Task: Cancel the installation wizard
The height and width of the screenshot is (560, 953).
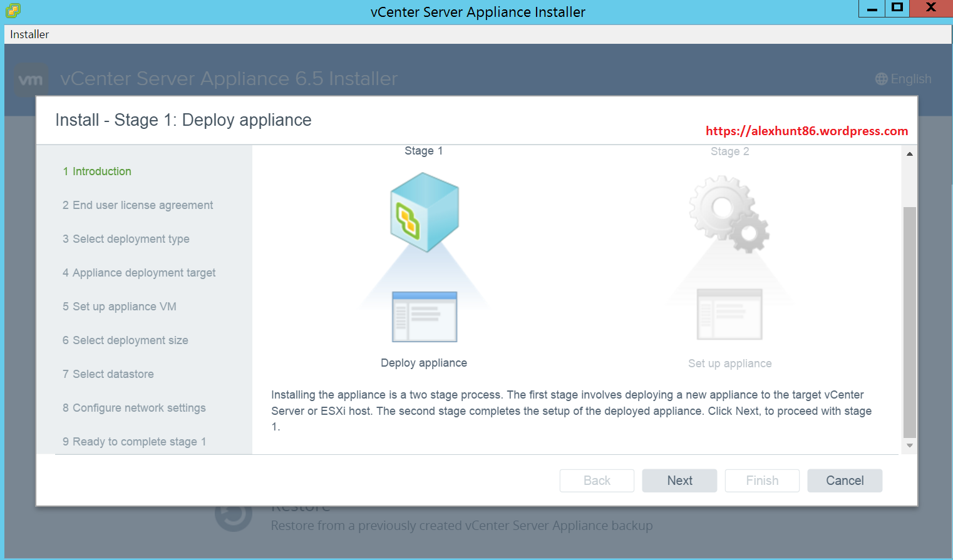Action: click(844, 481)
